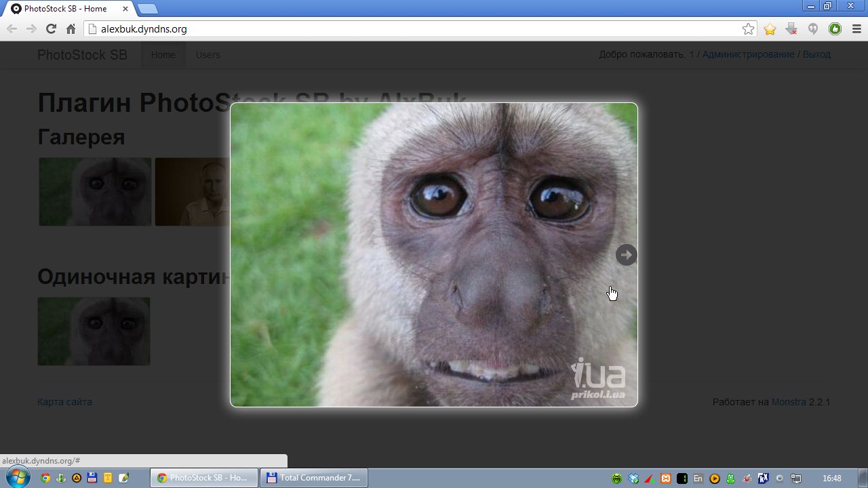Reload the page with the refresh button
868x488 pixels.
pos(51,29)
